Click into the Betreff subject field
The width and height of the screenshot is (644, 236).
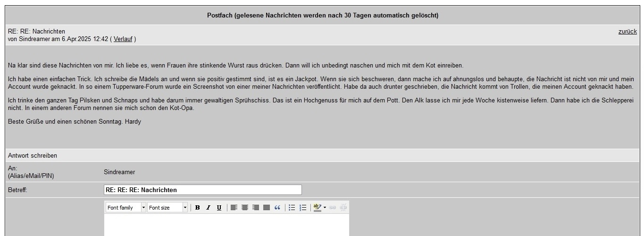coord(203,190)
